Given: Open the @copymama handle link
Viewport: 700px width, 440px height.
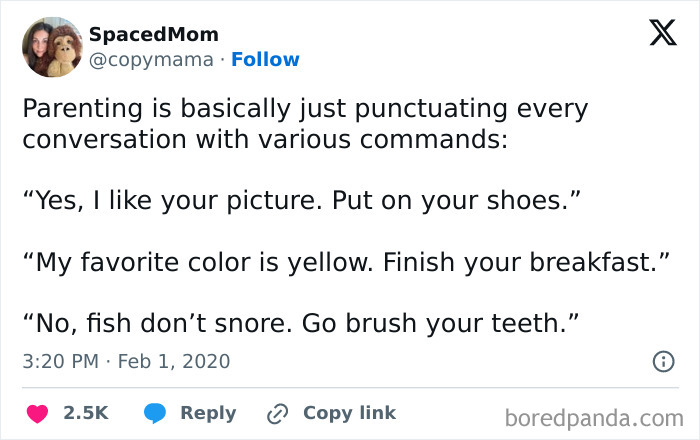Looking at the screenshot, I should [x=151, y=59].
